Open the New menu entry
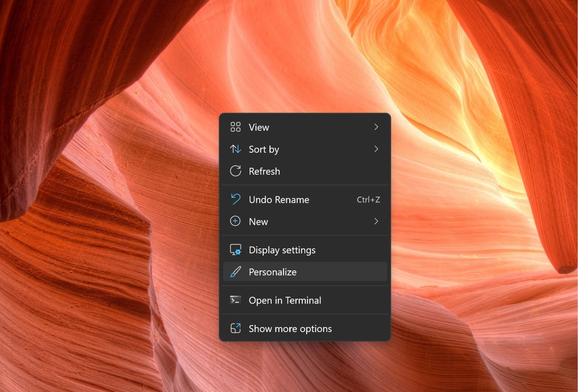This screenshot has width=578, height=392. (x=305, y=221)
